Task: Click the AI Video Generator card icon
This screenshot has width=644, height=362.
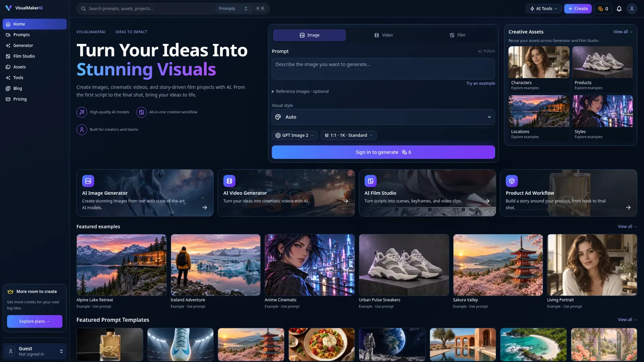Action: [229, 181]
